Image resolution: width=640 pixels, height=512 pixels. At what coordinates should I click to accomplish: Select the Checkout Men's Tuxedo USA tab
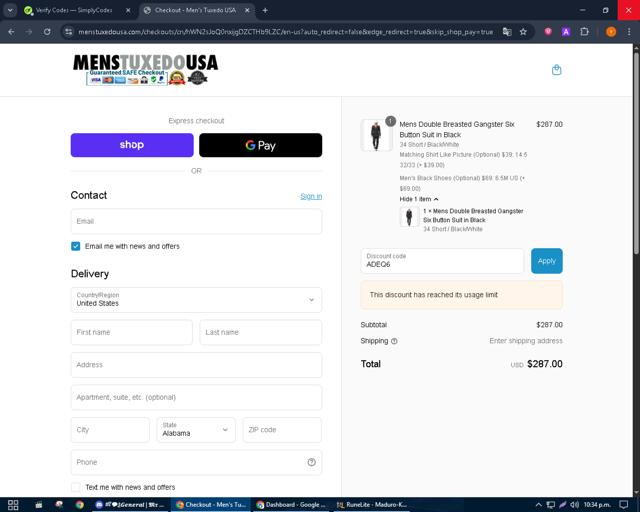pyautogui.click(x=197, y=10)
